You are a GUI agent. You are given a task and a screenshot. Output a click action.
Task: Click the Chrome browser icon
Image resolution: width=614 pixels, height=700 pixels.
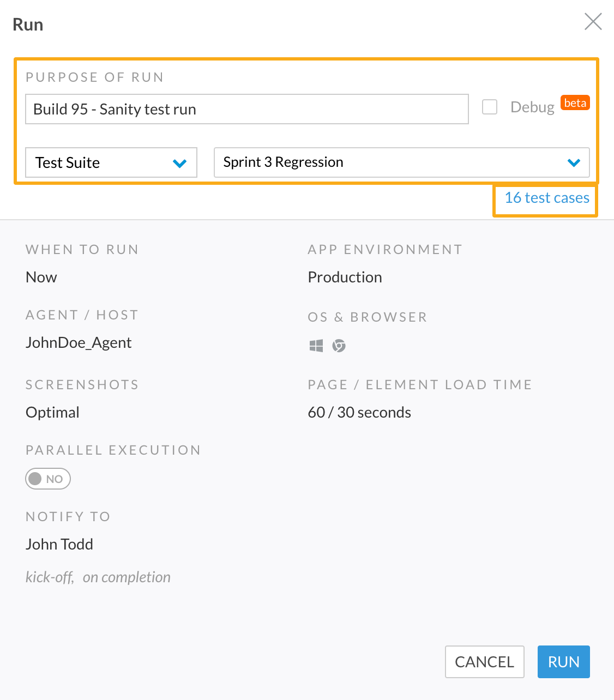[339, 346]
